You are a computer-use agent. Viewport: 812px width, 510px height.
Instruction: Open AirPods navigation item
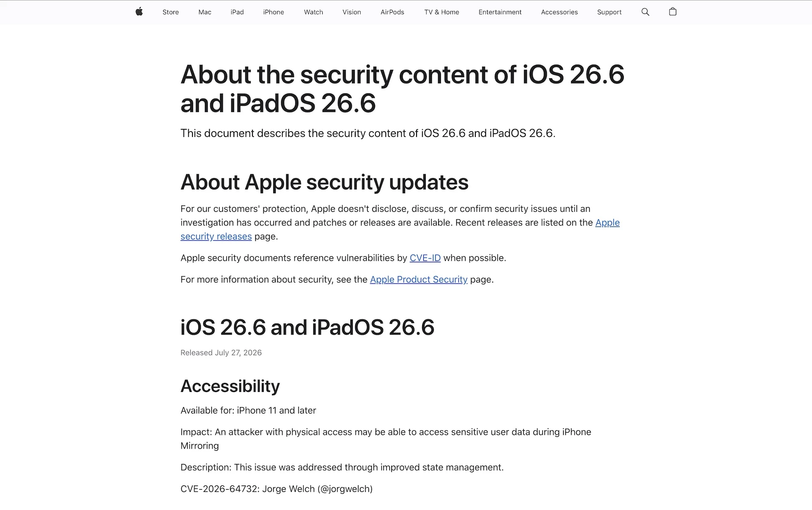click(392, 12)
